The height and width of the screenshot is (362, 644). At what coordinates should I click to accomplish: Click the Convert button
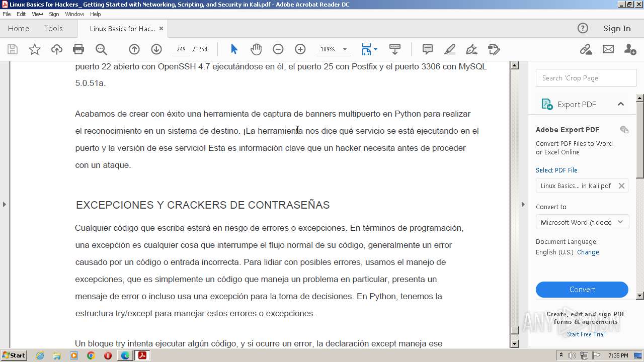point(582,290)
